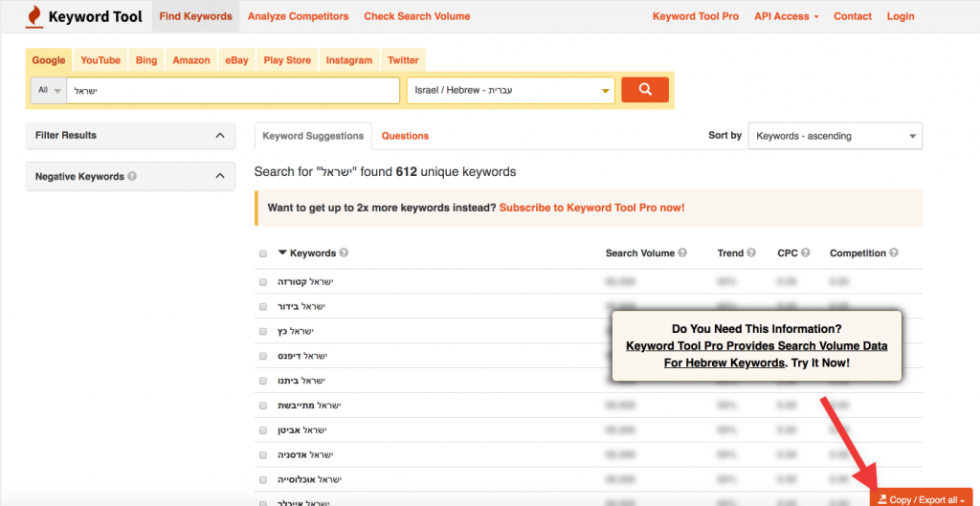Click help icon next to Negative Keywords
980x506 pixels.
click(x=132, y=177)
